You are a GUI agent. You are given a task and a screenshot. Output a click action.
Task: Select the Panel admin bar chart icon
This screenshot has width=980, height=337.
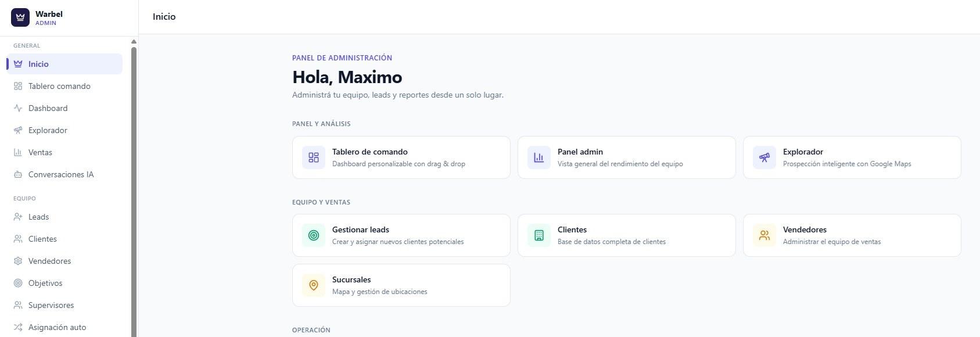539,157
